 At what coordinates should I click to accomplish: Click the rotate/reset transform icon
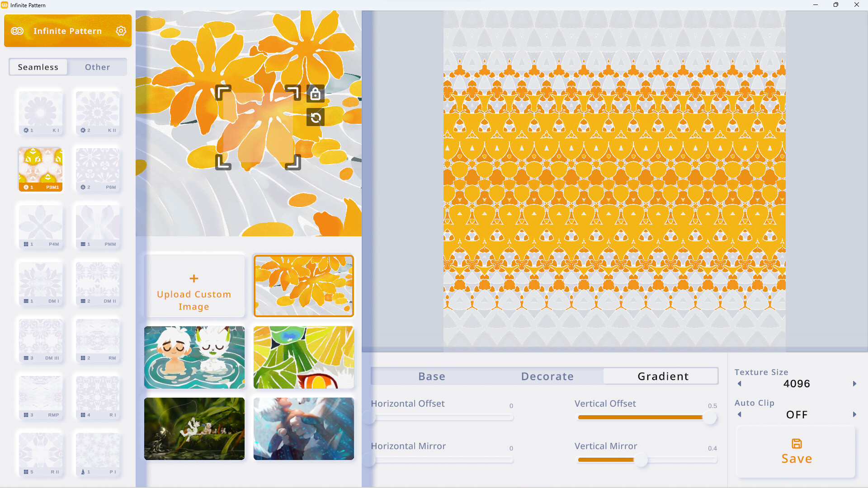pyautogui.click(x=316, y=117)
